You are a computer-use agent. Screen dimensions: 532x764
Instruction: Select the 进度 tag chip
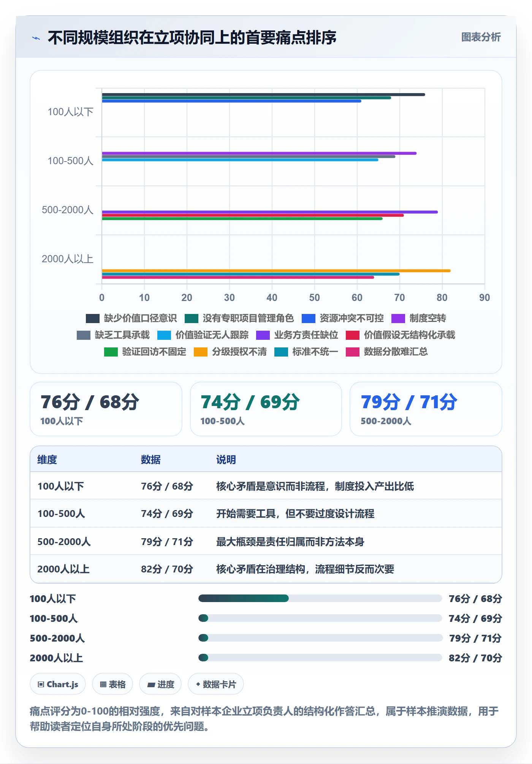[160, 684]
